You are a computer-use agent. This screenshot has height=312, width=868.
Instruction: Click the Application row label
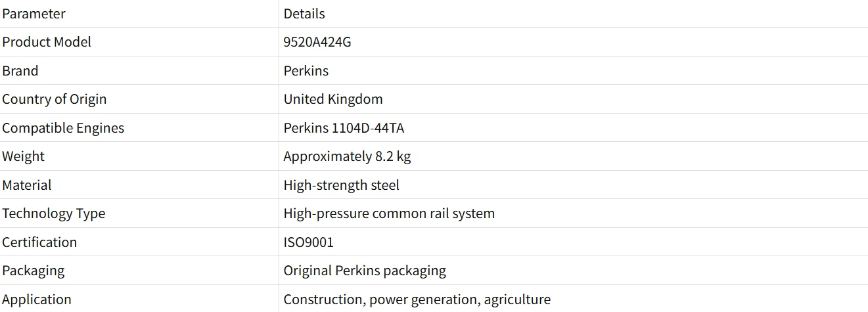tap(37, 300)
